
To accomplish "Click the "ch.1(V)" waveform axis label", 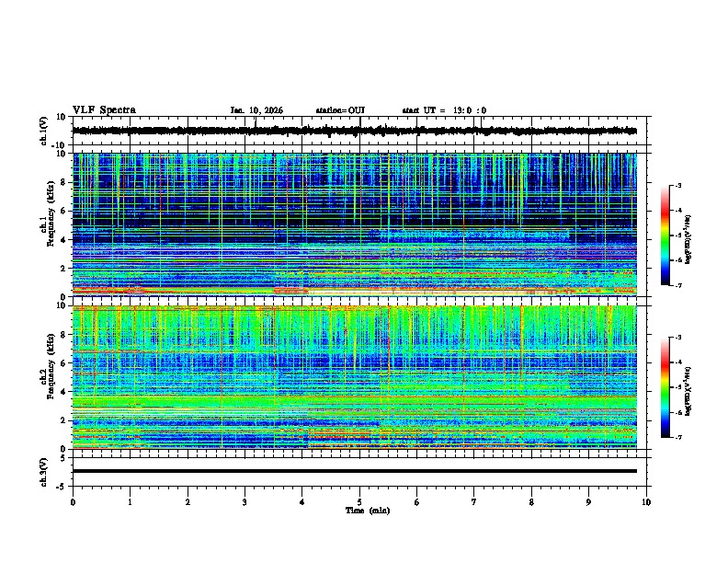I will (44, 131).
